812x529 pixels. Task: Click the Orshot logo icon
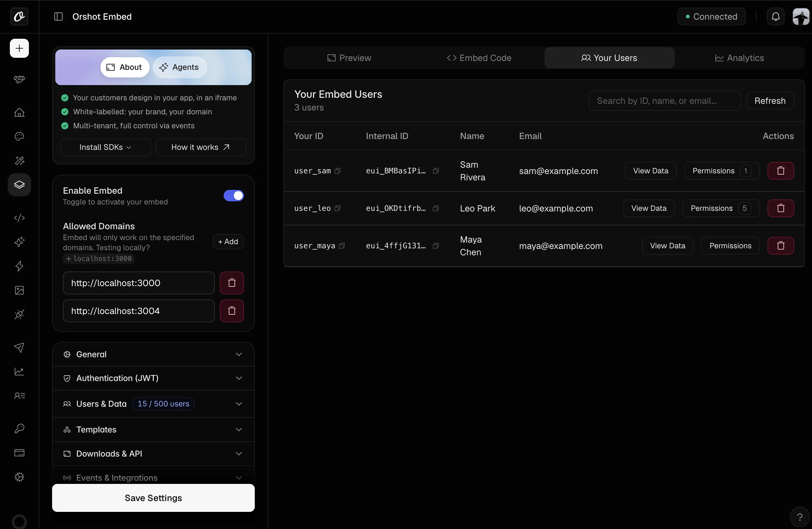(19, 17)
